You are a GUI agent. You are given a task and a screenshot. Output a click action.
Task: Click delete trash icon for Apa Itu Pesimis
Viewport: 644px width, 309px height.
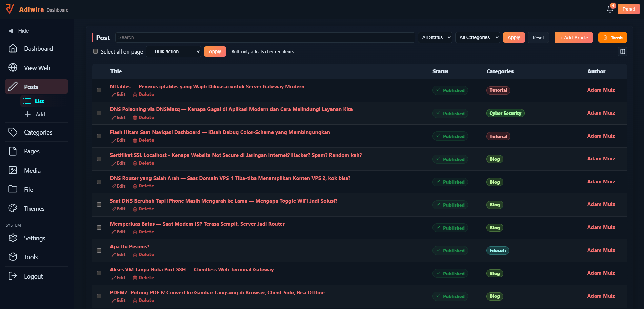click(x=135, y=255)
